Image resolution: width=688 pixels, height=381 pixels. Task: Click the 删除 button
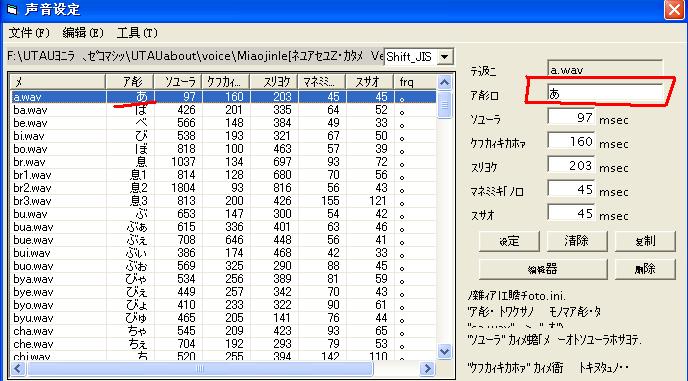[x=645, y=269]
